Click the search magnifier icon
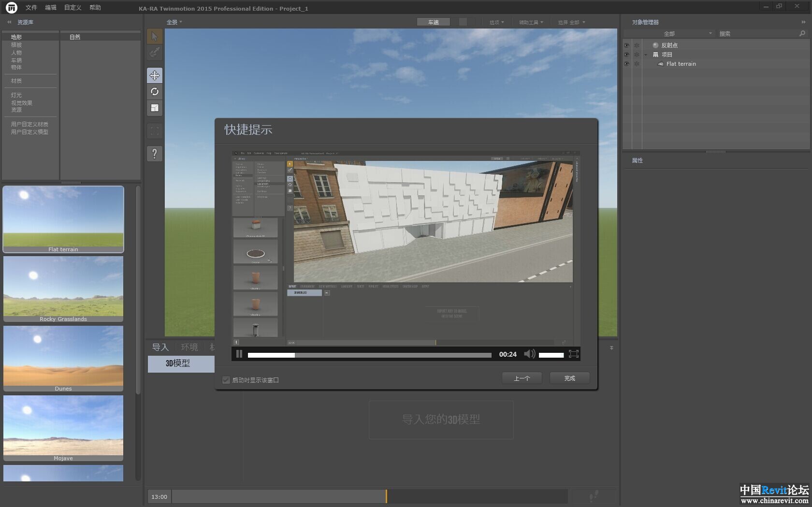Viewport: 812px width, 507px height. [802, 33]
